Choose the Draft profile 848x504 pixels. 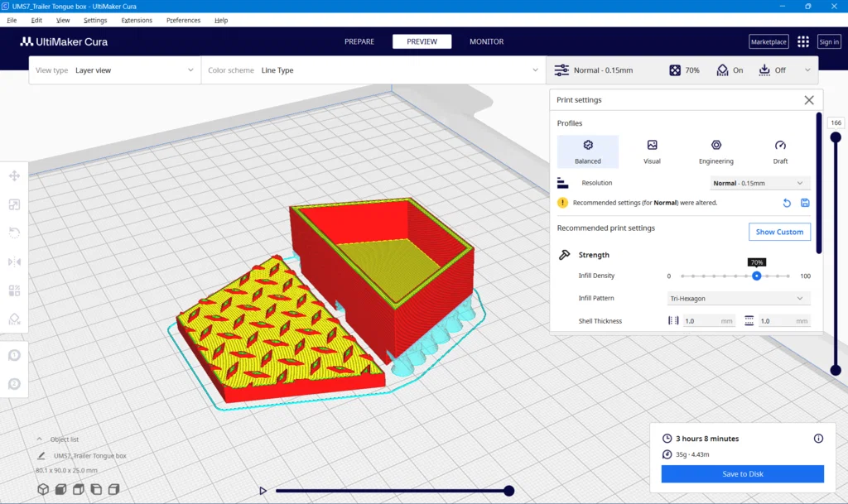click(780, 151)
